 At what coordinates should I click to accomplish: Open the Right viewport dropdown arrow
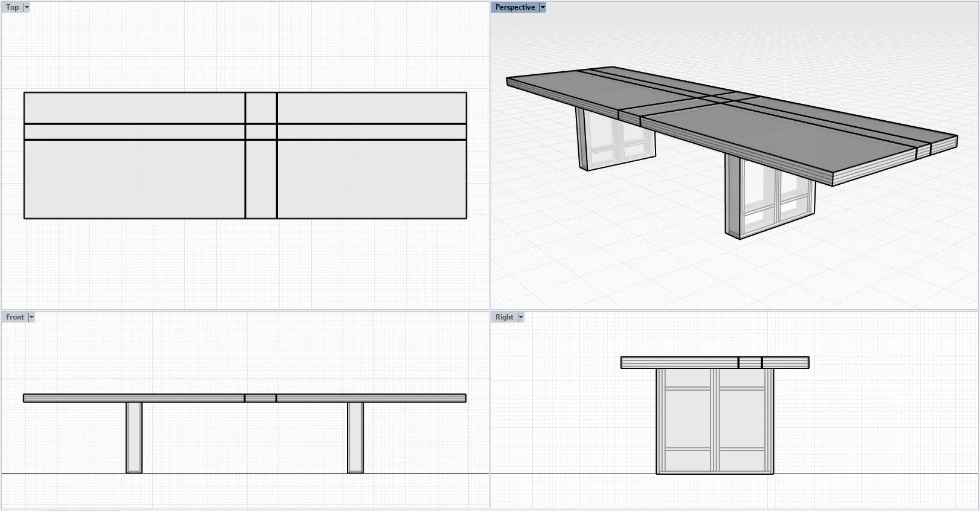coord(521,317)
